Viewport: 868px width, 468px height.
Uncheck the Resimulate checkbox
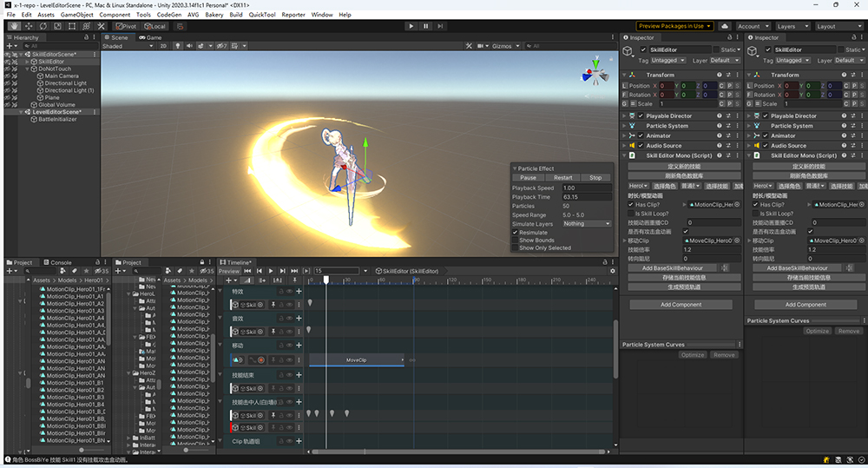pyautogui.click(x=515, y=233)
